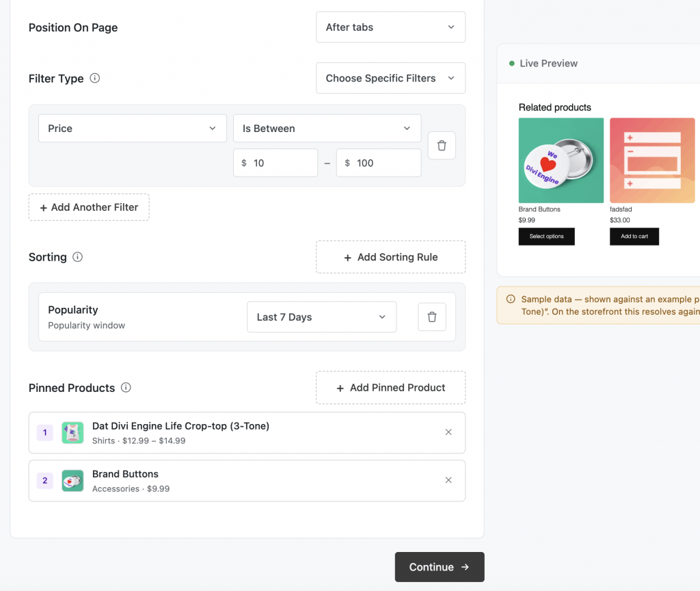The image size is (700, 591).
Task: Click the fadsfad preview product image
Action: click(652, 160)
